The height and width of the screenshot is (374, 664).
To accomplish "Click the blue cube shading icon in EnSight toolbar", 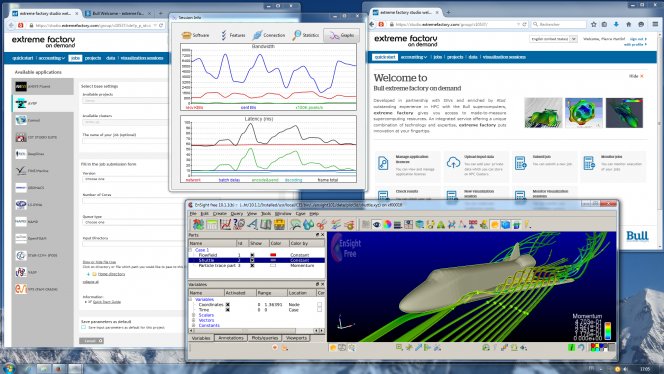I will click(505, 225).
